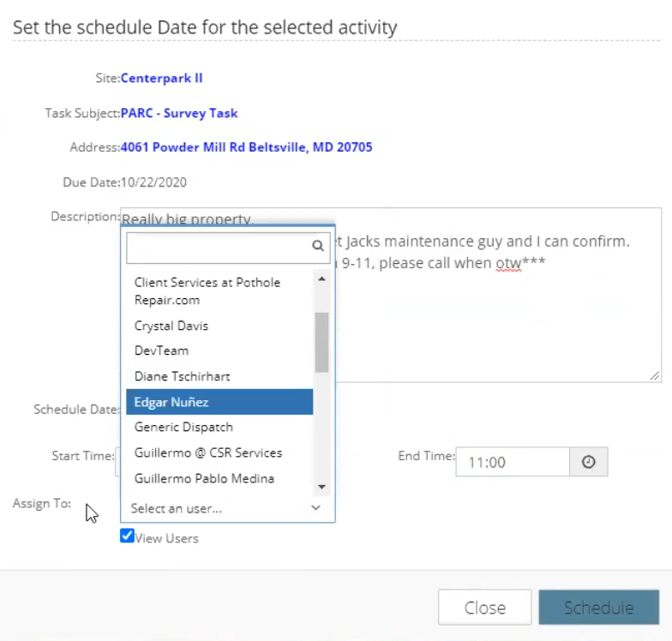Click the due date 10/22/2020 text
672x641 pixels.
tap(154, 182)
